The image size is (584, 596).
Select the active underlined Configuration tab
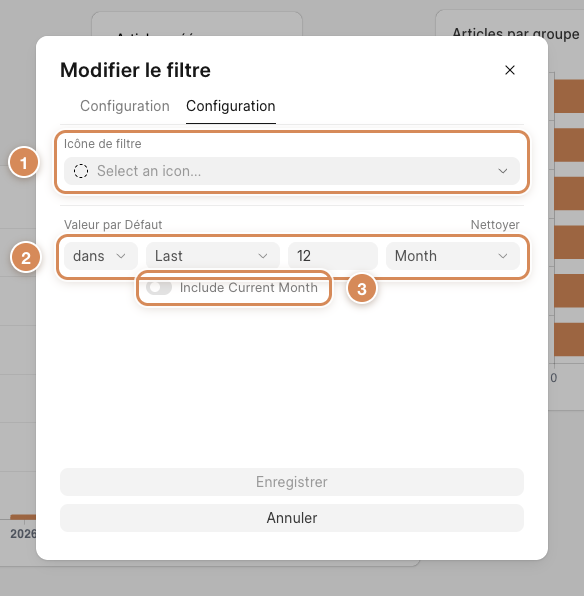231,106
